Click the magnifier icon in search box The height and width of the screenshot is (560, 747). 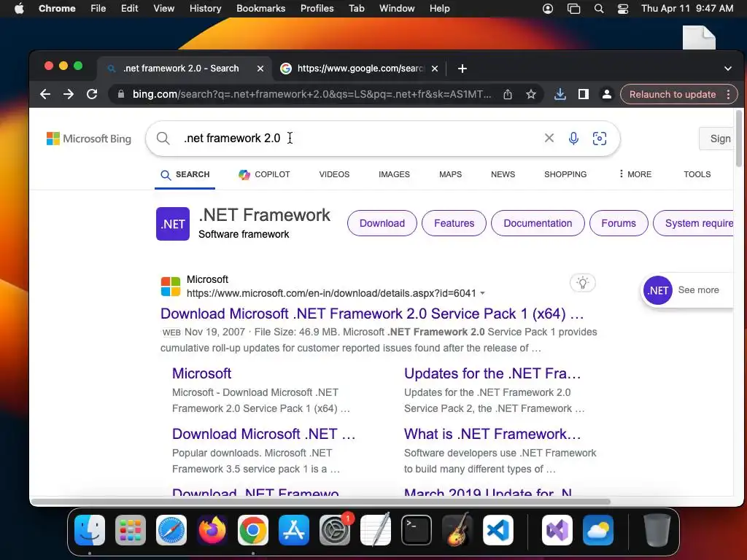[163, 138]
